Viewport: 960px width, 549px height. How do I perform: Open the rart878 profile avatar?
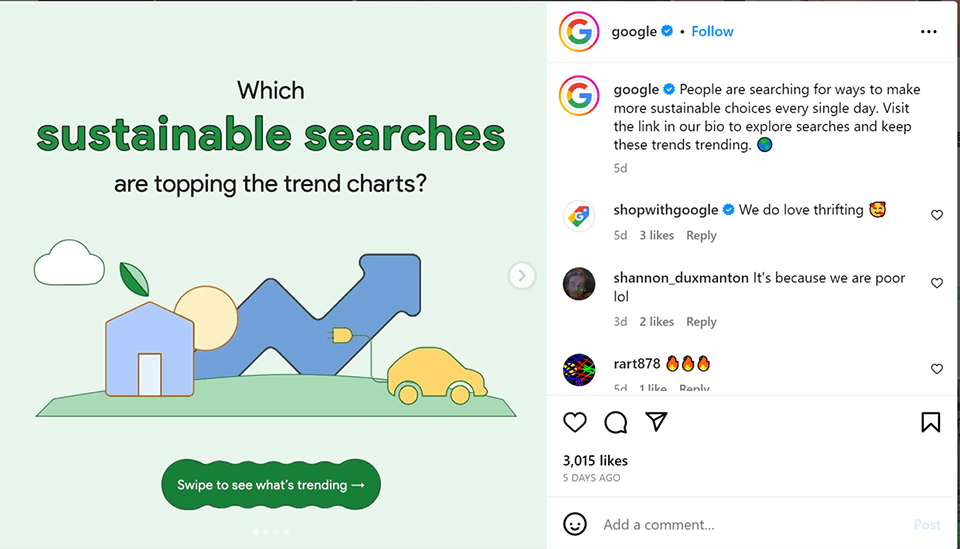pos(579,370)
